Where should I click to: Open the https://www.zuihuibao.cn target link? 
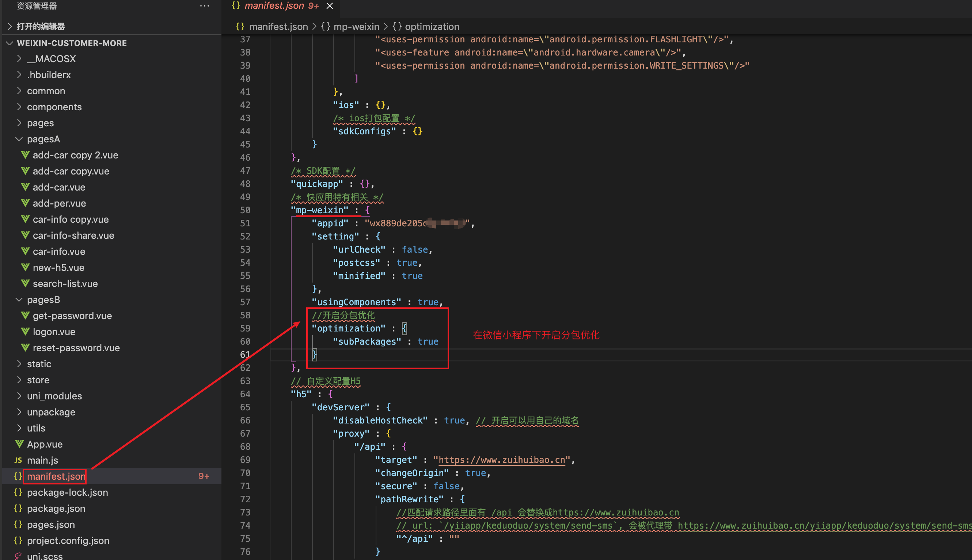(x=502, y=460)
